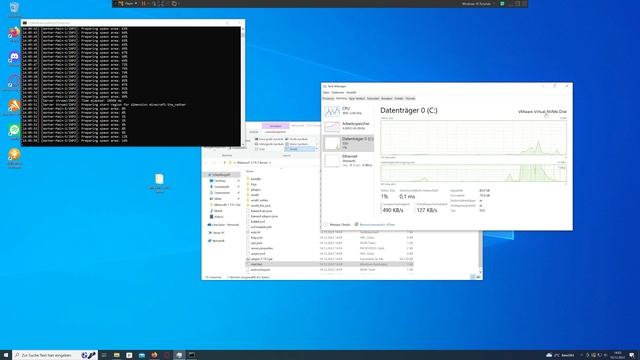Click the active Task Manager taskbar icon
Image resolution: width=640 pixels, height=360 pixels.
tap(179, 355)
